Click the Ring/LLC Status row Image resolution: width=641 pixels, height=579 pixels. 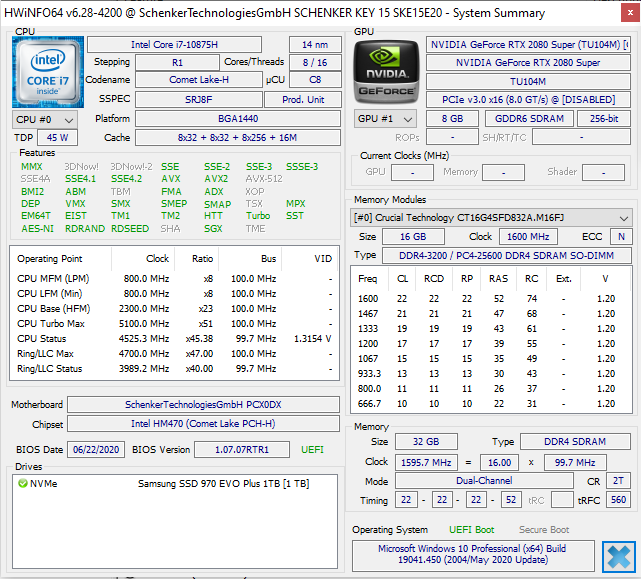pyautogui.click(x=175, y=368)
